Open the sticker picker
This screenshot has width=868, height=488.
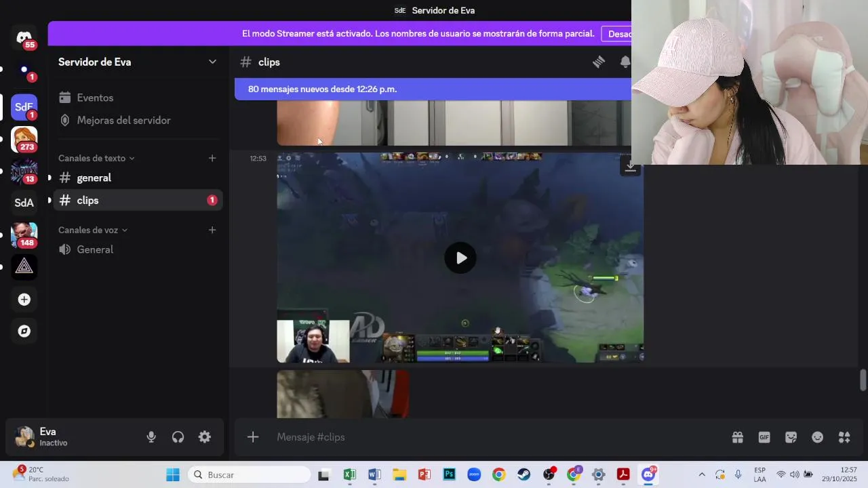click(x=791, y=437)
